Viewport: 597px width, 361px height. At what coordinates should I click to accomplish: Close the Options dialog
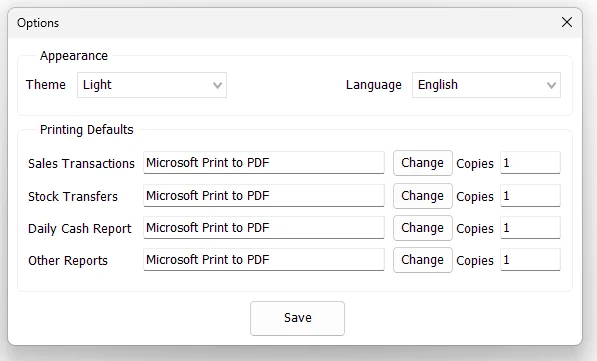click(x=567, y=22)
